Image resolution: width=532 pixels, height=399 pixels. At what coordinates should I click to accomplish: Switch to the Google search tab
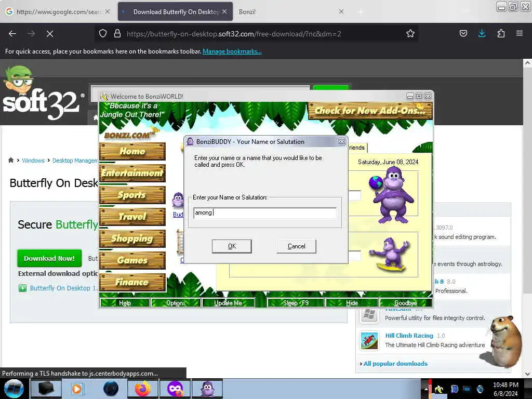(x=58, y=11)
